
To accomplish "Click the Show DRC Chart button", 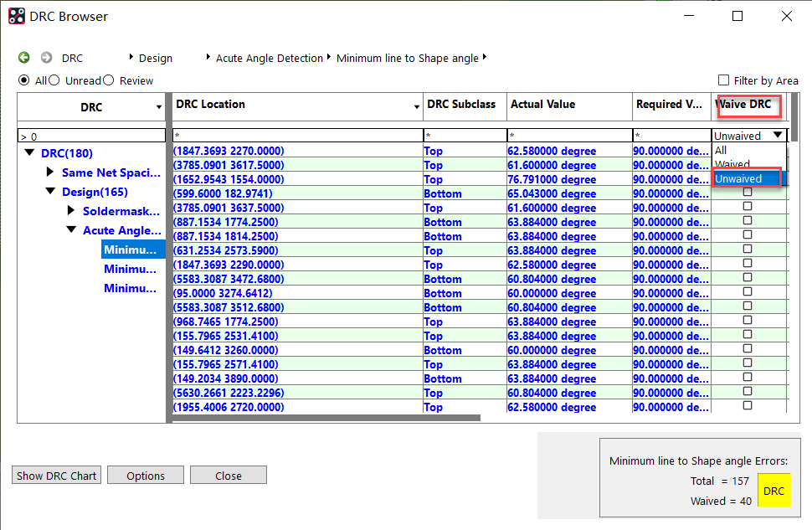I will click(57, 476).
